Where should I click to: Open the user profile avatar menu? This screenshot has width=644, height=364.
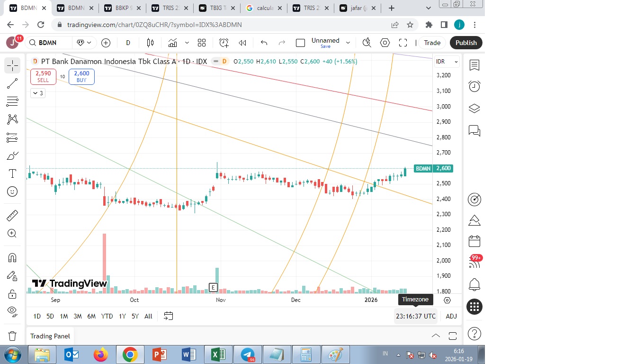(13, 43)
